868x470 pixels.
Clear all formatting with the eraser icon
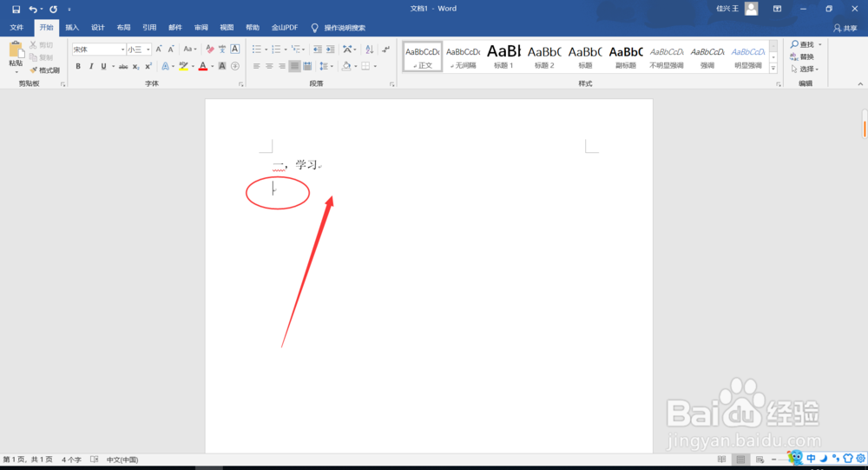click(210, 50)
